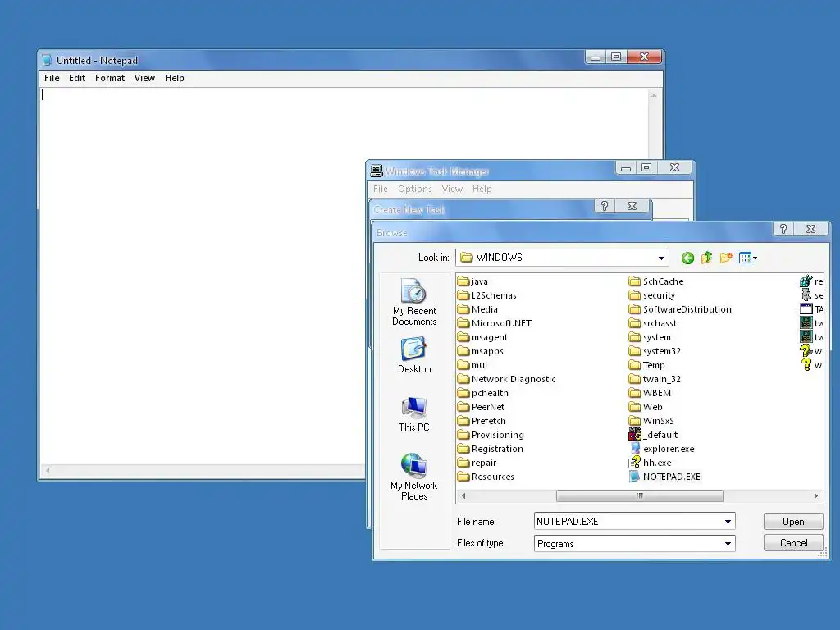The height and width of the screenshot is (630, 840).
Task: Open Task Manager Options menu
Action: [x=414, y=189]
